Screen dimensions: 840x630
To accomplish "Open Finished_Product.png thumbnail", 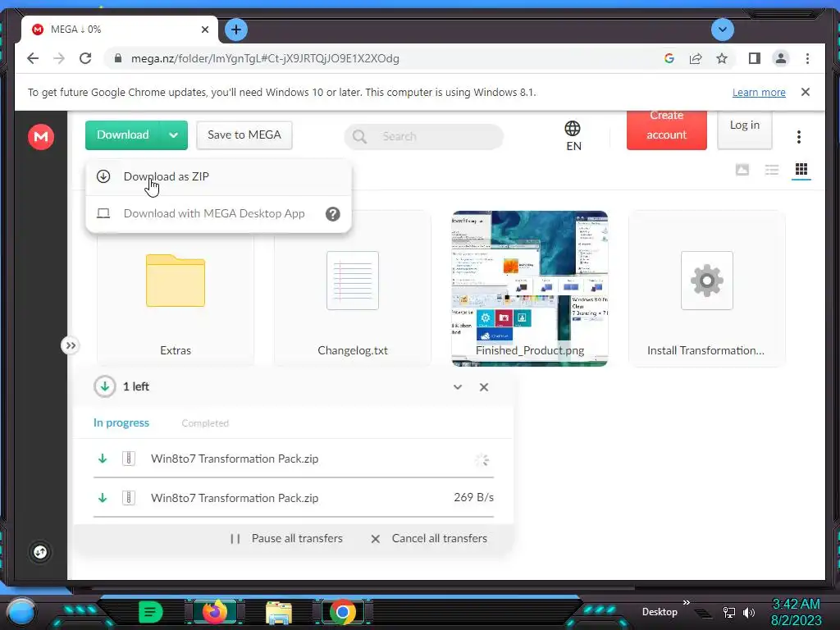I will point(530,290).
